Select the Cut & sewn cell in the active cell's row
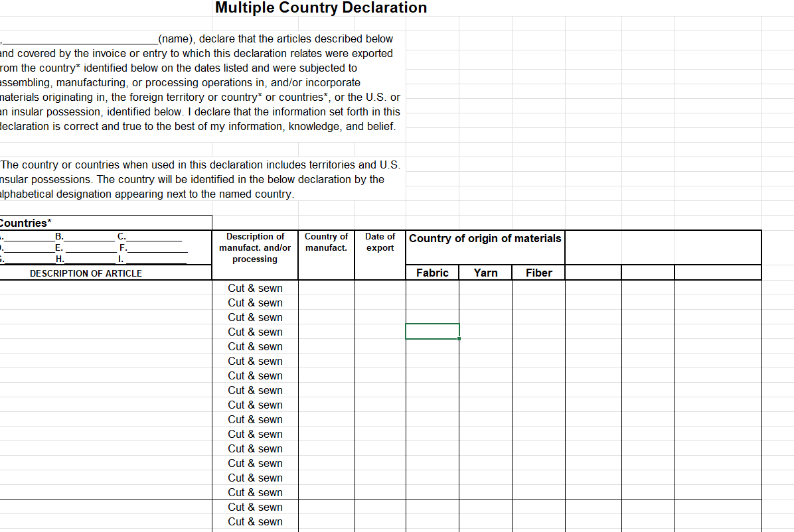 (255, 332)
